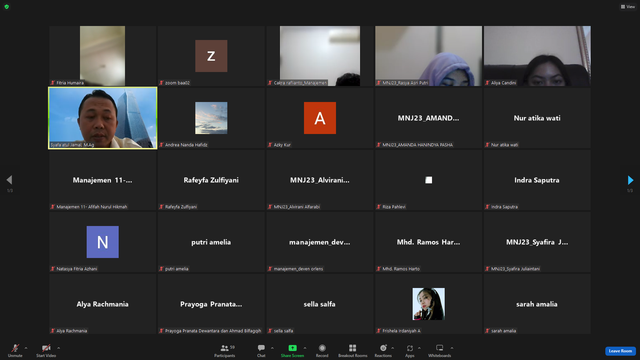The image size is (640, 360).
Task: Expand Reactions options arrow
Action: pos(393,348)
